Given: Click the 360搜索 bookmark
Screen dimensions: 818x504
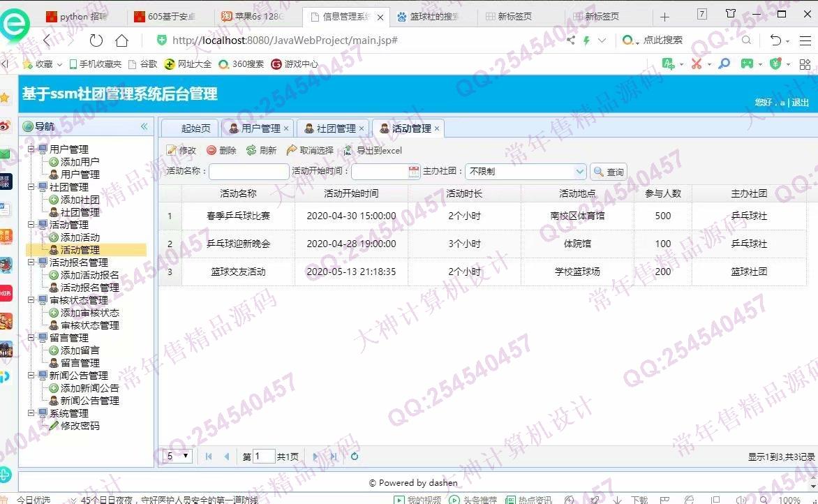Looking at the screenshot, I should [241, 64].
